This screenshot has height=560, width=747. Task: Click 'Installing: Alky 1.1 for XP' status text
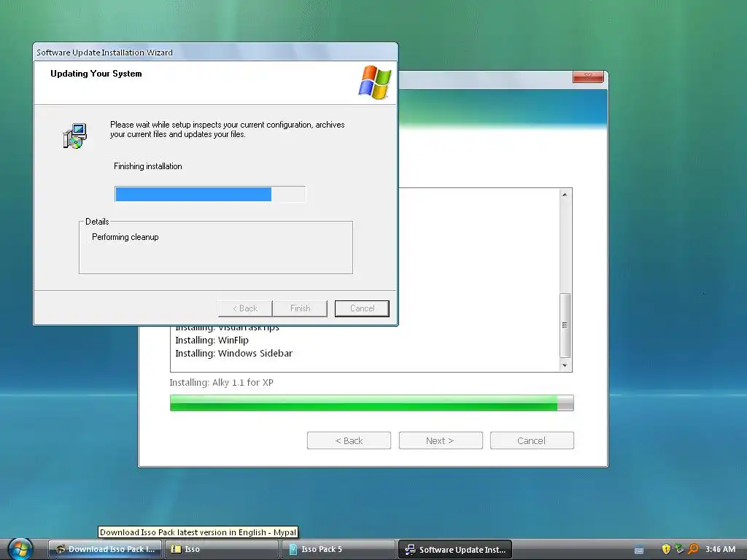coord(222,382)
